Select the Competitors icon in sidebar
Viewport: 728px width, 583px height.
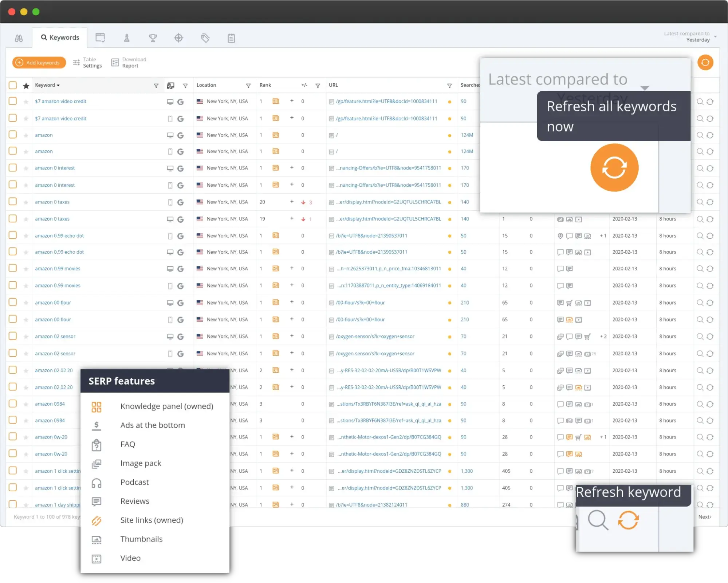[x=127, y=38]
